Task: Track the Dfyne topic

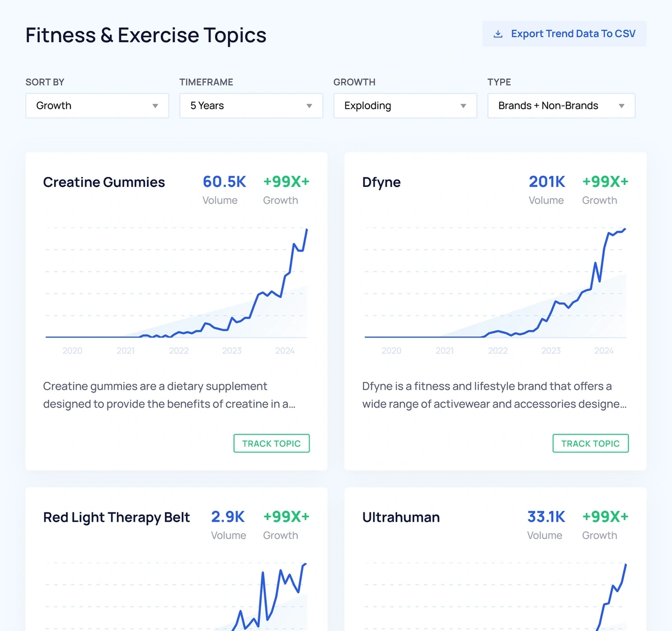Action: (591, 443)
